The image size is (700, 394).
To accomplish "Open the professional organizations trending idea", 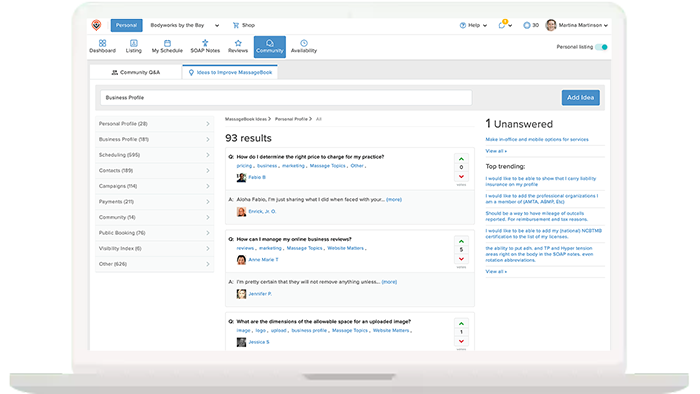I will coord(542,199).
